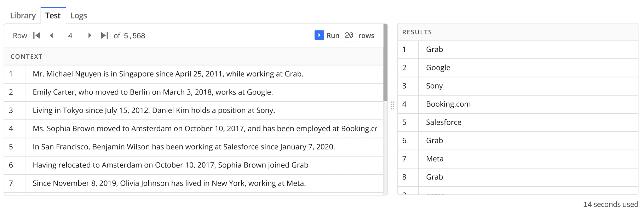Screen dimensions: 644x216
Task: Click the Run button label
Action: click(x=333, y=35)
